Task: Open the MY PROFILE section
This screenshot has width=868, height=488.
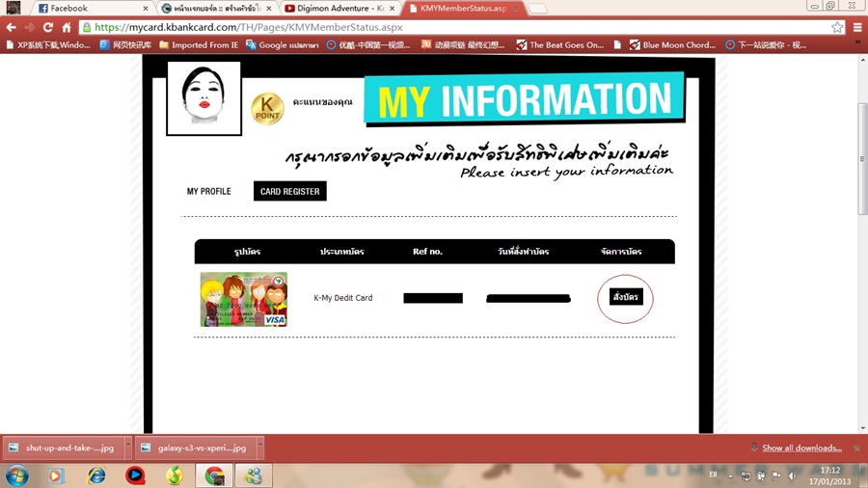Action: pos(208,191)
